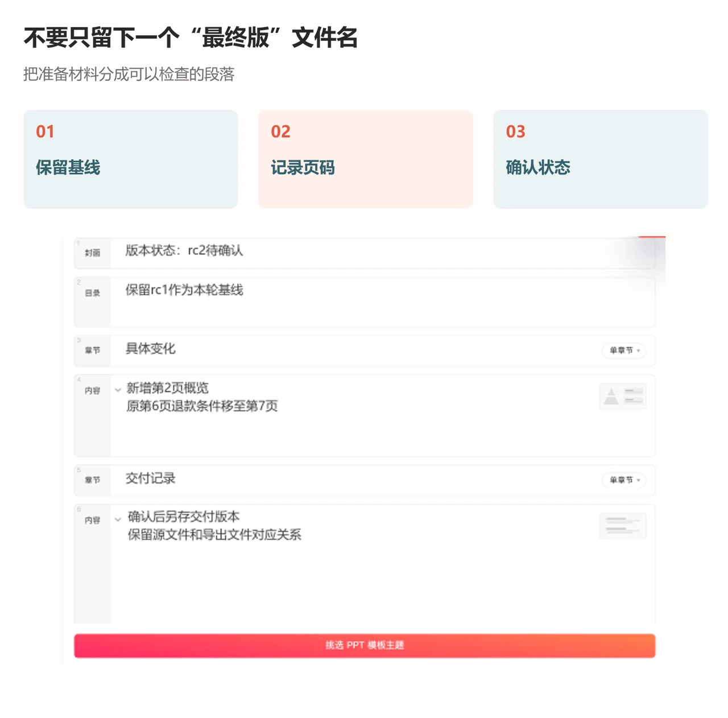
Task: Select layout thumbnail on 新增第2页概览 row
Action: point(623,397)
